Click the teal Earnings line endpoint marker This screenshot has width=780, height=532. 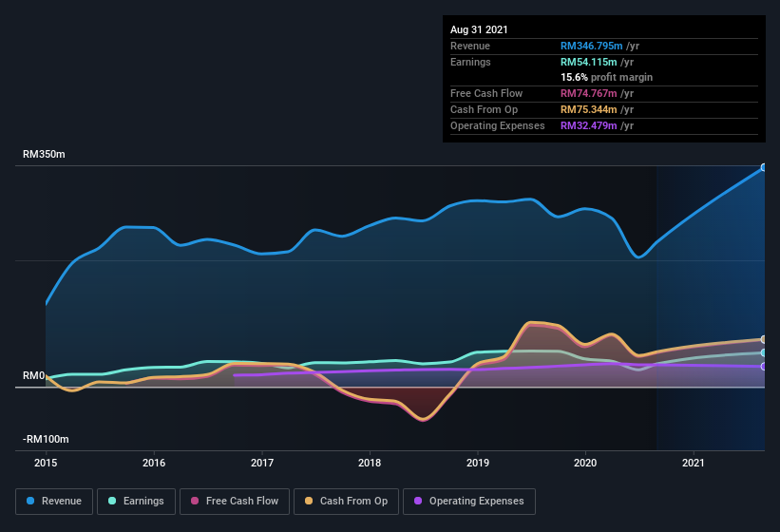click(x=763, y=352)
